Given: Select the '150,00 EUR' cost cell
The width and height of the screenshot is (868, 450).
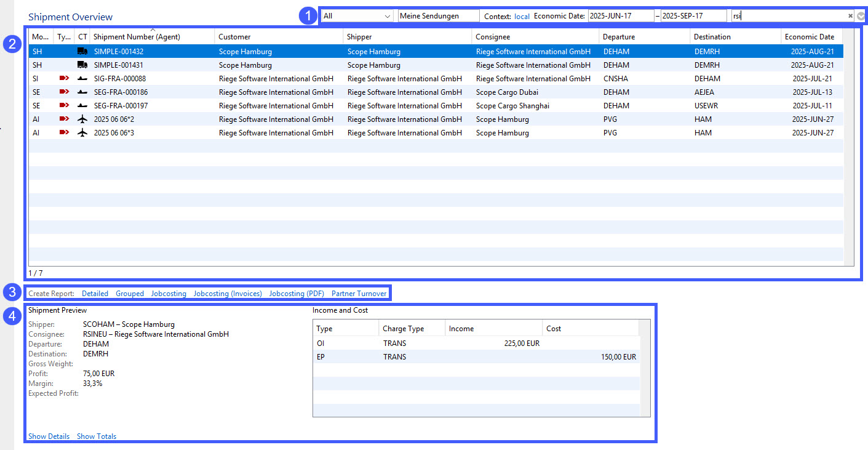Looking at the screenshot, I should [x=591, y=357].
